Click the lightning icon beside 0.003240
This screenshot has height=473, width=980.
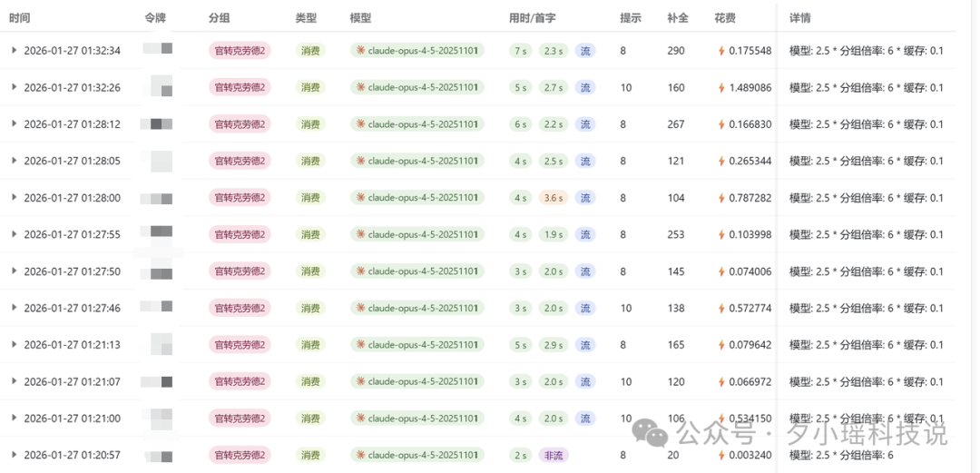(x=721, y=455)
